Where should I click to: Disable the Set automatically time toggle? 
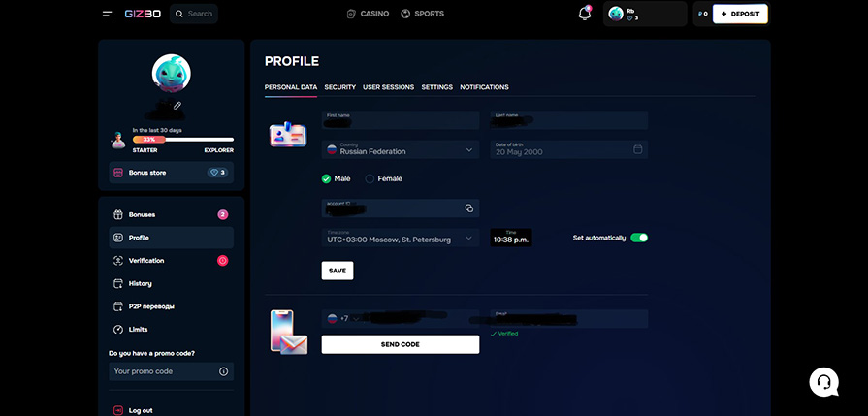638,238
